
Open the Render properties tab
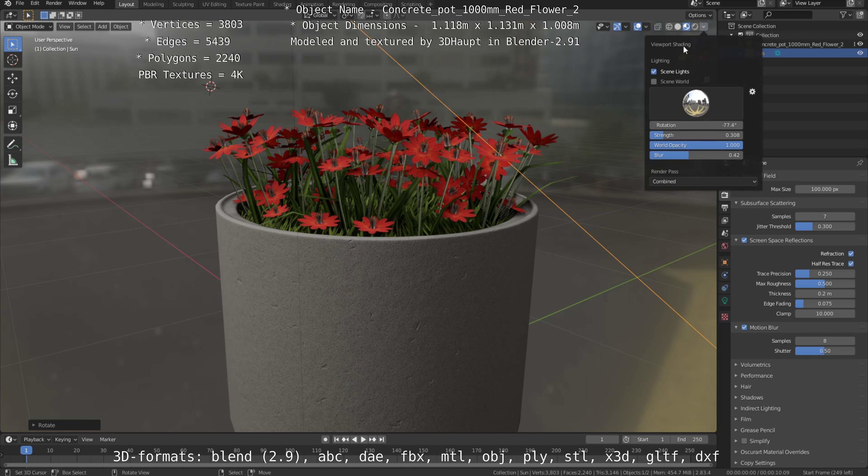click(x=725, y=195)
